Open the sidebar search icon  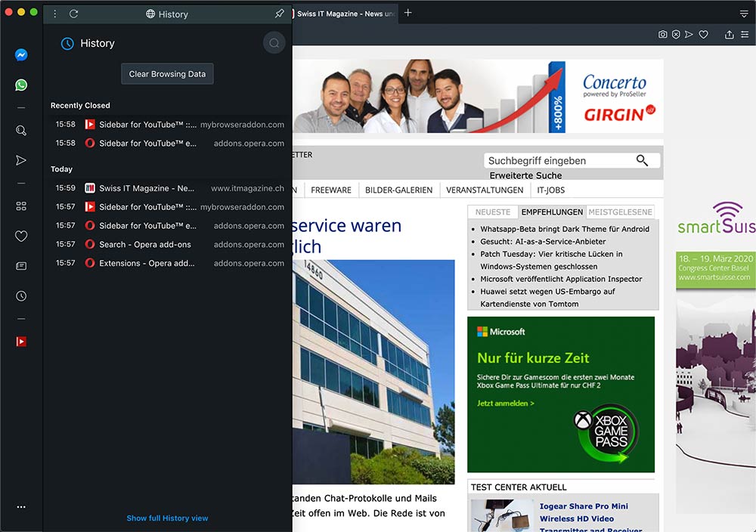20,130
